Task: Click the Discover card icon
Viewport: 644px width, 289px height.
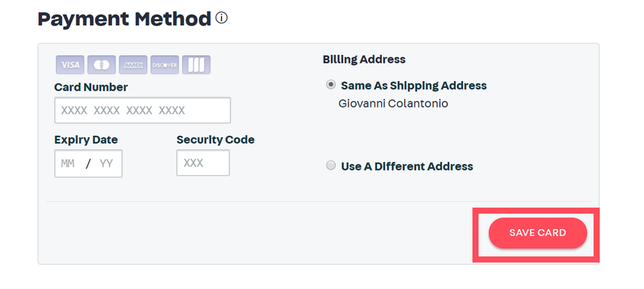Action: point(165,65)
